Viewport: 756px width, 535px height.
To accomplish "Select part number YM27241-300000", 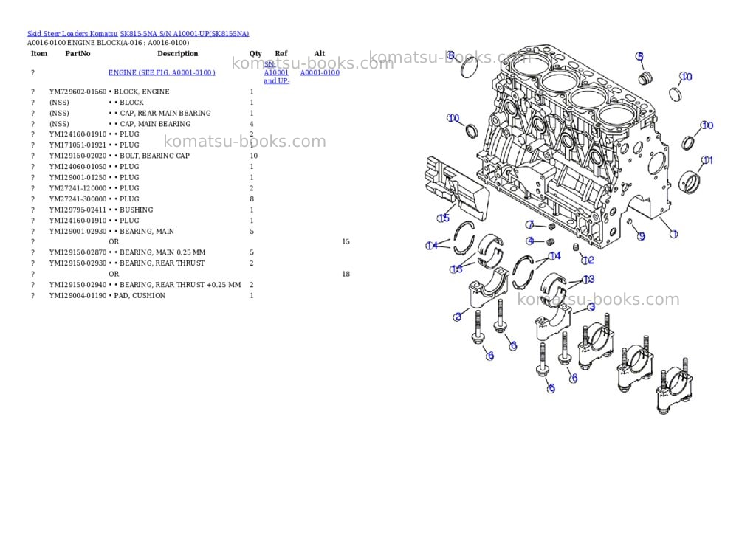I will click(x=78, y=199).
